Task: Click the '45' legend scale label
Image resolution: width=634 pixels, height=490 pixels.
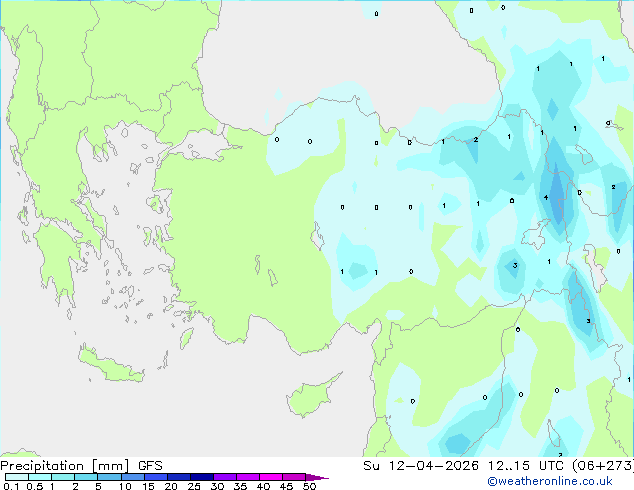Action: 286,486
